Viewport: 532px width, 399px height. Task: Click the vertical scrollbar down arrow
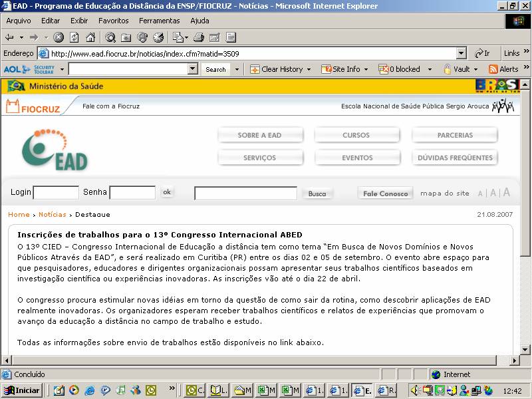point(526,362)
